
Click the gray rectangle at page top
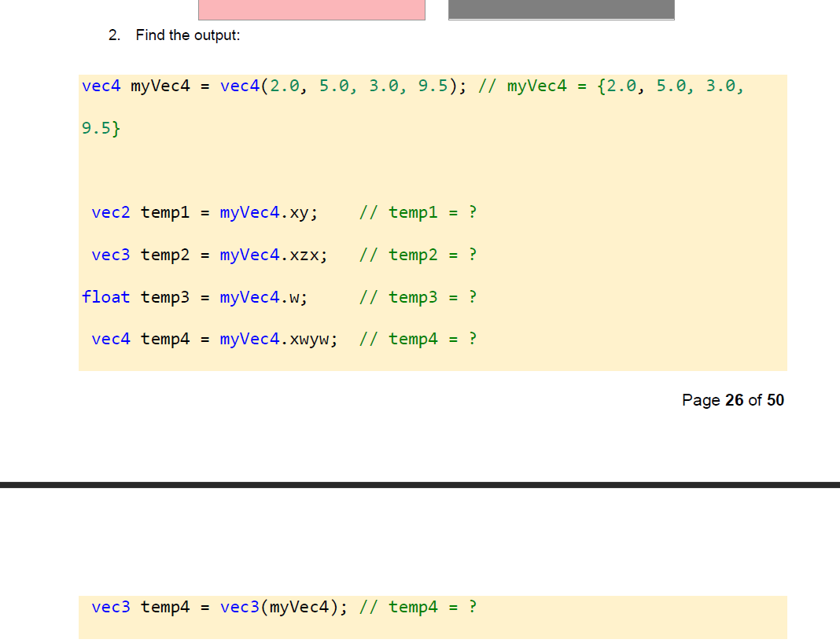point(562,9)
